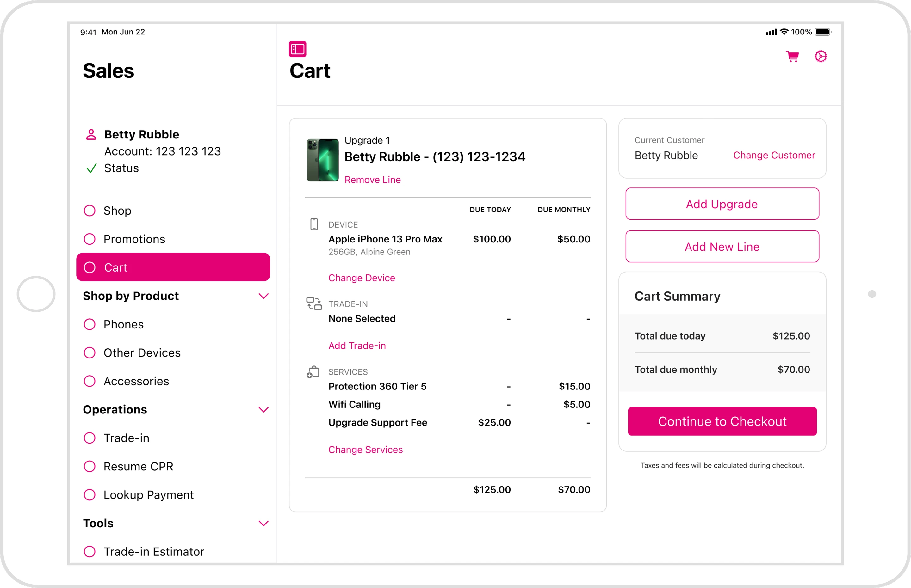This screenshot has width=911, height=588.
Task: Click the Betty Rubble person icon
Action: coord(91,134)
